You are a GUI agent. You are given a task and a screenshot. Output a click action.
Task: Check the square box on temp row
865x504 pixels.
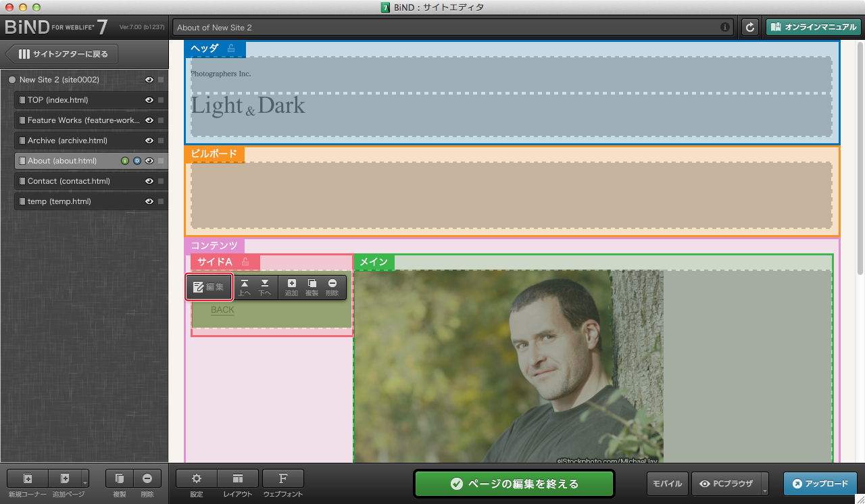161,201
